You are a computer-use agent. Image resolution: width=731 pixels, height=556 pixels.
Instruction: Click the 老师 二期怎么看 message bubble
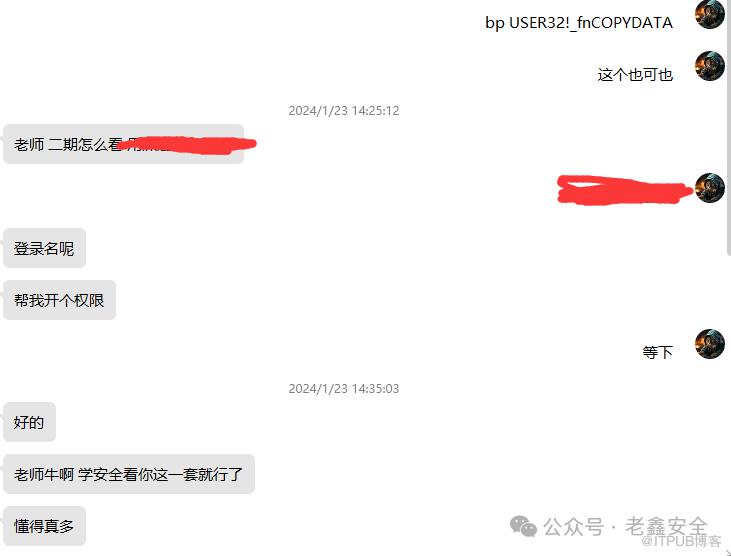pos(124,144)
